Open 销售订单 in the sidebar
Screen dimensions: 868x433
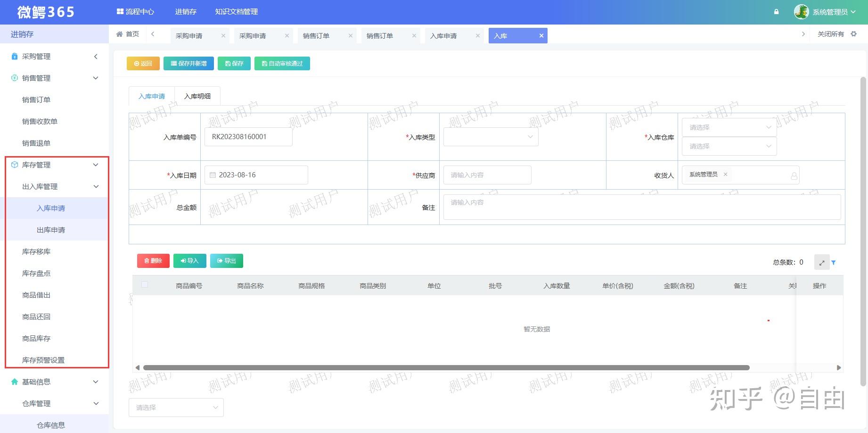click(x=36, y=100)
